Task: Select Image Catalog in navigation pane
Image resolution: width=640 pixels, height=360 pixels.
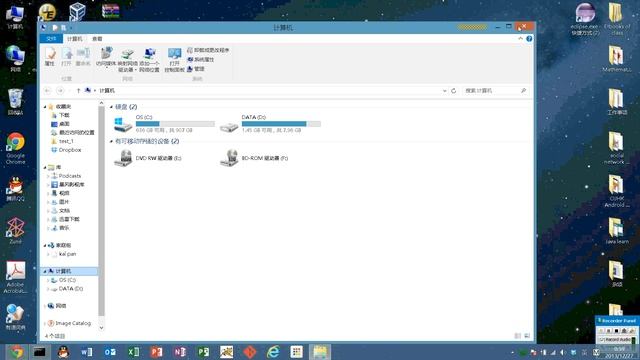Action: [69, 323]
